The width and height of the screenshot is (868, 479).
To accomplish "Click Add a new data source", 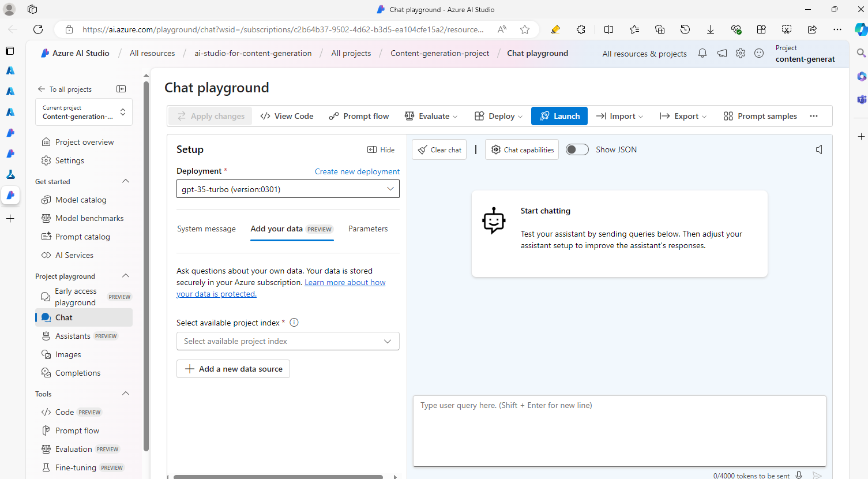I will pos(233,369).
